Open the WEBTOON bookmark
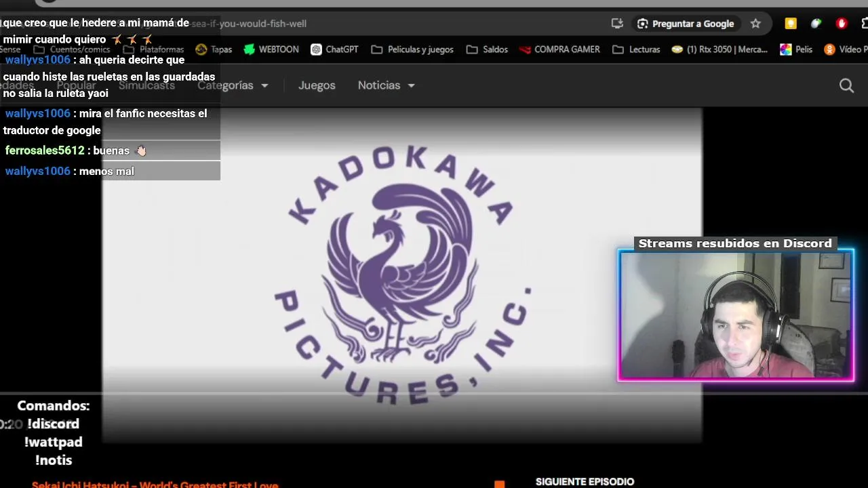 click(271, 49)
